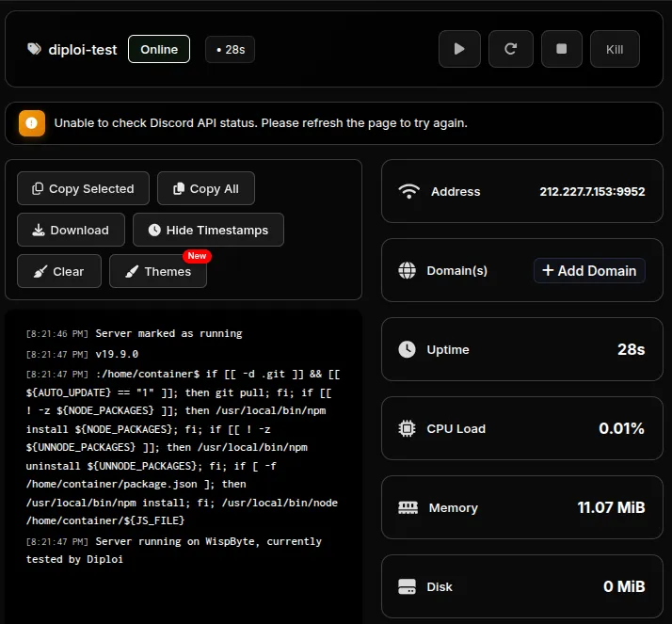Click the orange warning alert icon
The width and height of the screenshot is (672, 624).
[x=32, y=123]
